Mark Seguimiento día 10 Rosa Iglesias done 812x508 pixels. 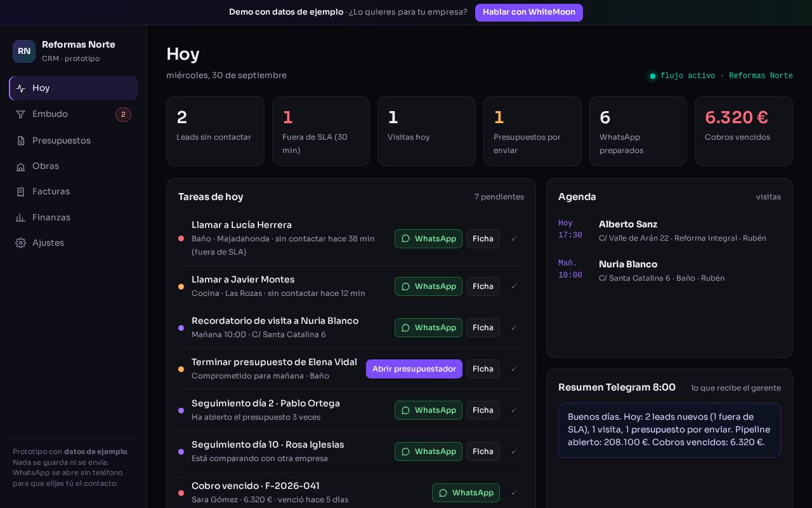(x=514, y=451)
